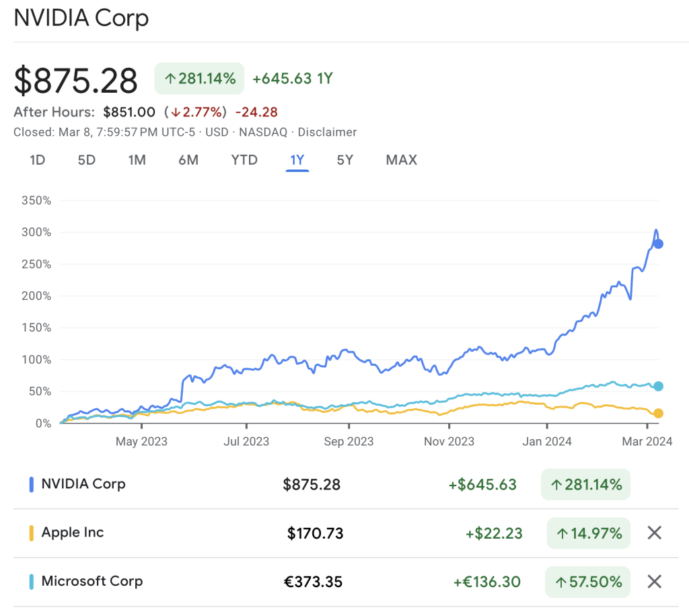Remove Microsoft Corp from comparison
This screenshot has width=689, height=616.
pos(654,582)
